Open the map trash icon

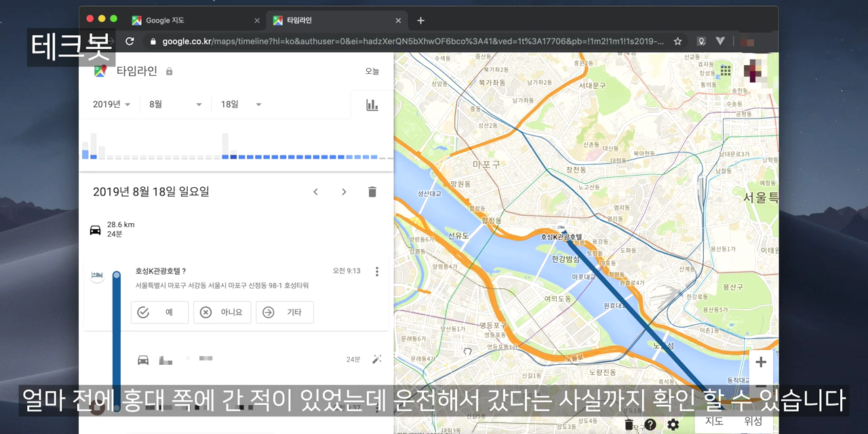tap(629, 425)
